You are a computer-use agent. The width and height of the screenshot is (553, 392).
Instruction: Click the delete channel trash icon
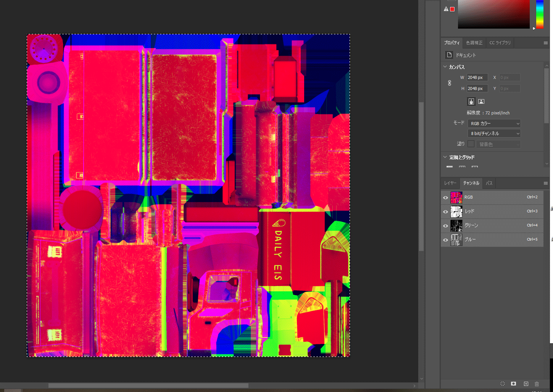(x=537, y=384)
